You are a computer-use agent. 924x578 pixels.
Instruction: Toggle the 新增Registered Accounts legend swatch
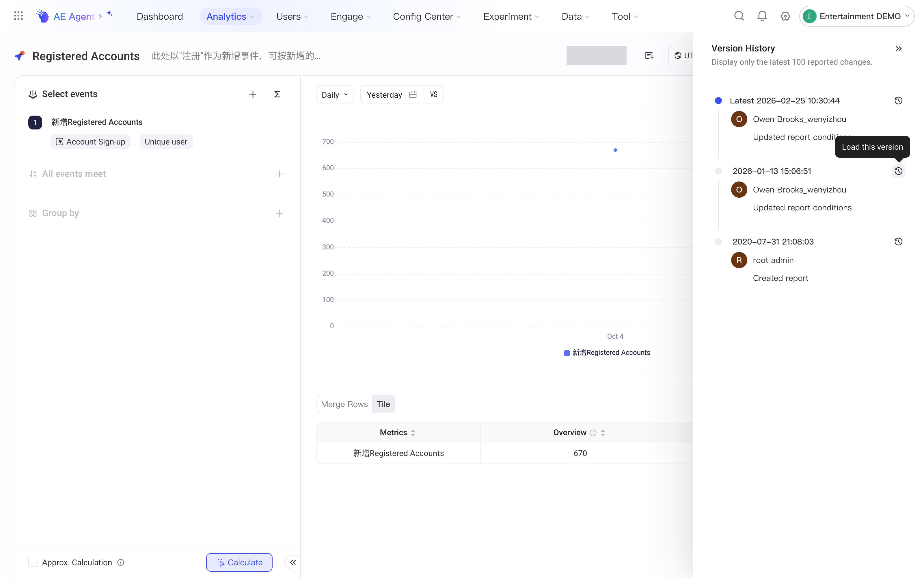coord(567,353)
